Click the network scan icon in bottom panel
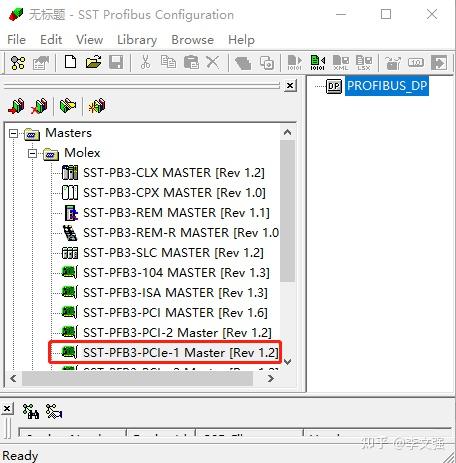Image resolution: width=456 pixels, height=463 pixels. point(54,411)
